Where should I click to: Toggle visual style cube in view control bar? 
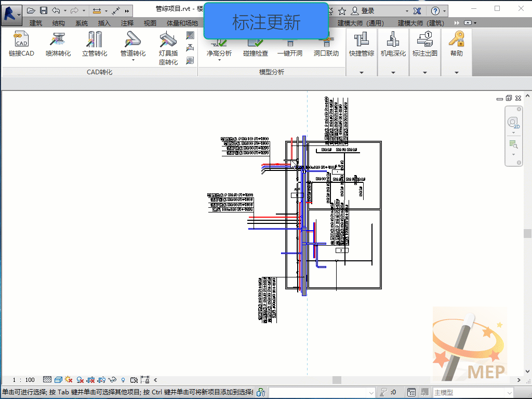(x=58, y=380)
